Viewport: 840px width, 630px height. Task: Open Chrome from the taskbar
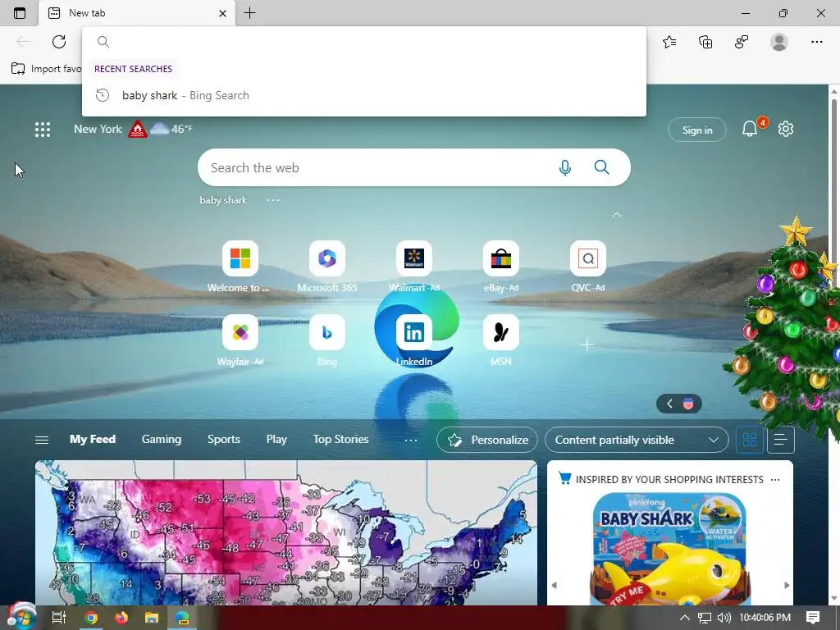tap(90, 618)
